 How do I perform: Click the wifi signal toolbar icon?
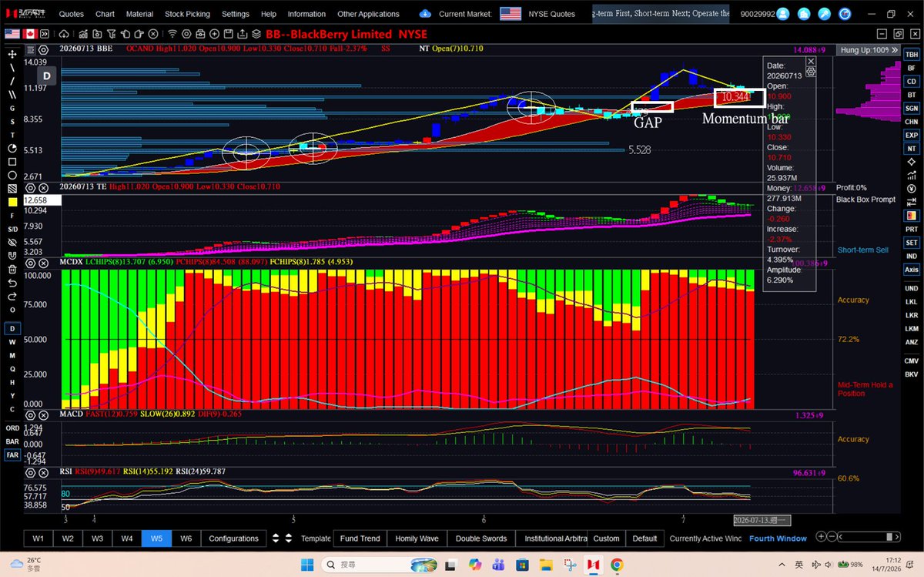pyautogui.click(x=172, y=34)
